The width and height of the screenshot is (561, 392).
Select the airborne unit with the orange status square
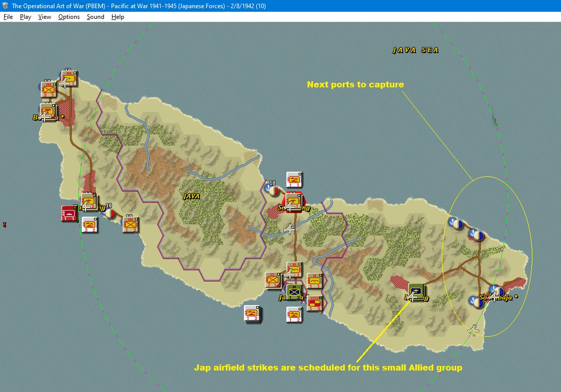[315, 282]
